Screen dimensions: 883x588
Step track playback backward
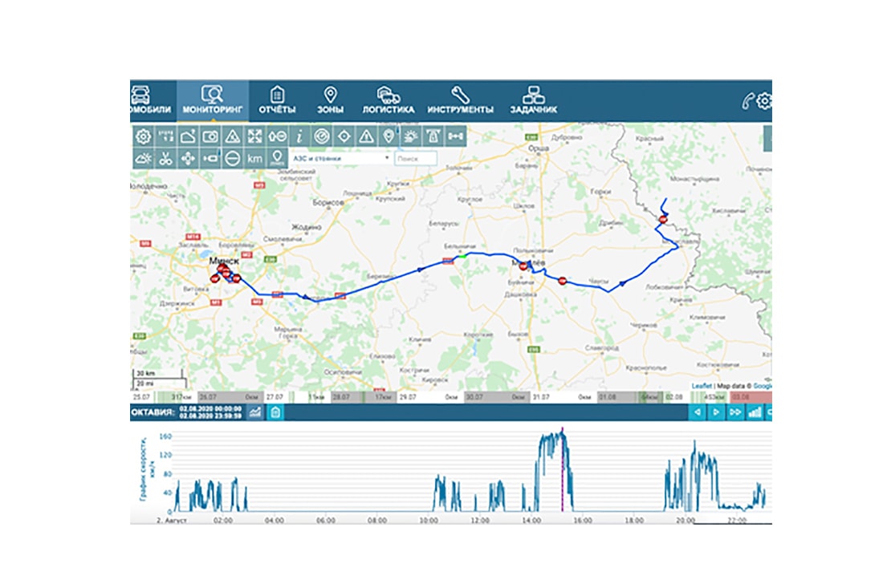(x=697, y=412)
